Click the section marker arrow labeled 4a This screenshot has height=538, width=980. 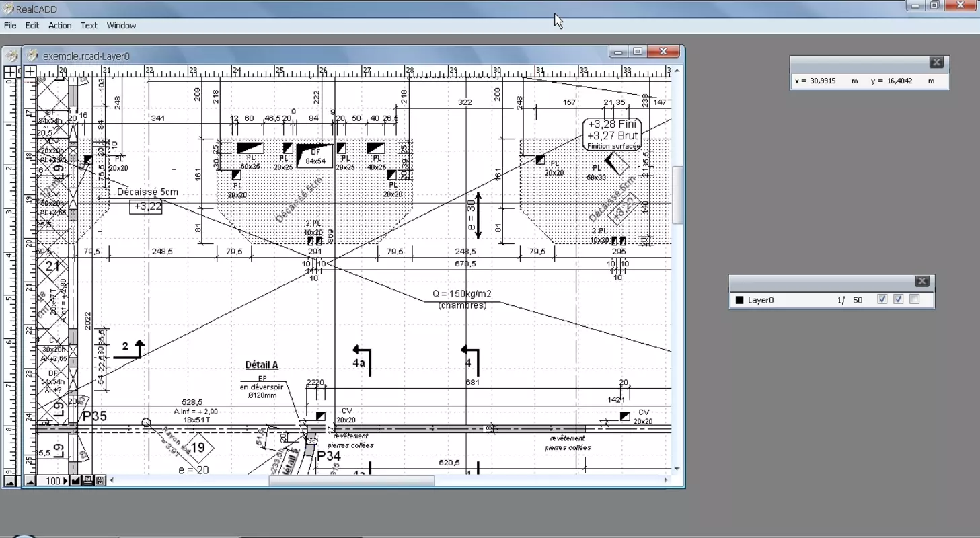(362, 361)
